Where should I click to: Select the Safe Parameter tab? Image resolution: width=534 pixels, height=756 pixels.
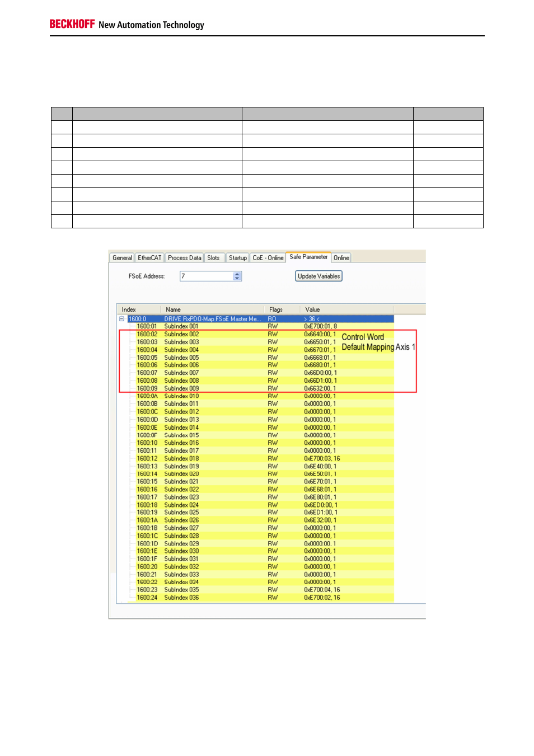308,257
